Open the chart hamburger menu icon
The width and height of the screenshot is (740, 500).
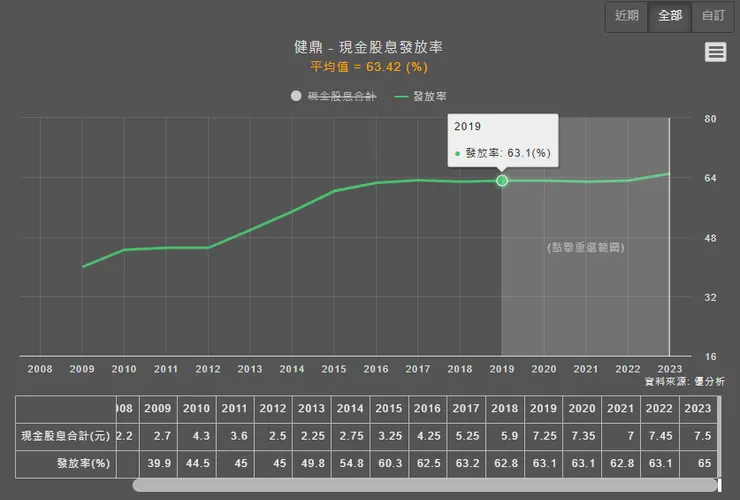point(715,52)
